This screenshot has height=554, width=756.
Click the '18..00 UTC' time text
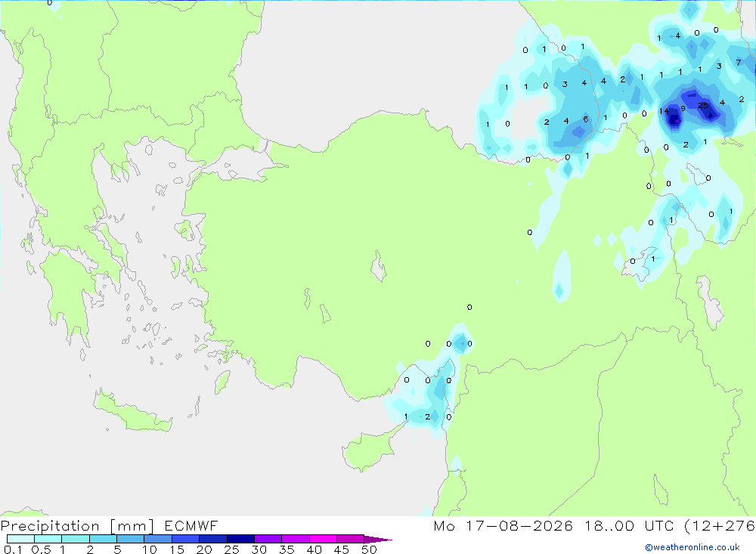coord(629,525)
